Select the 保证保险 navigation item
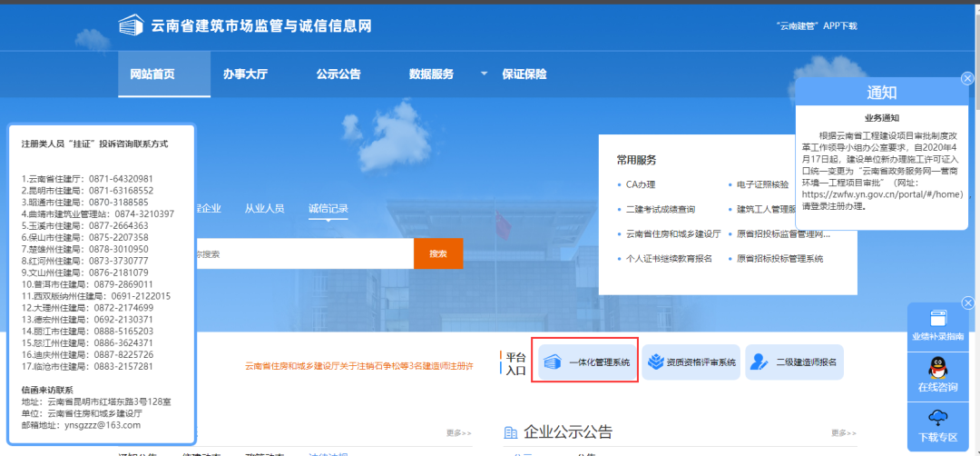Viewport: 980px width, 456px height. [524, 74]
